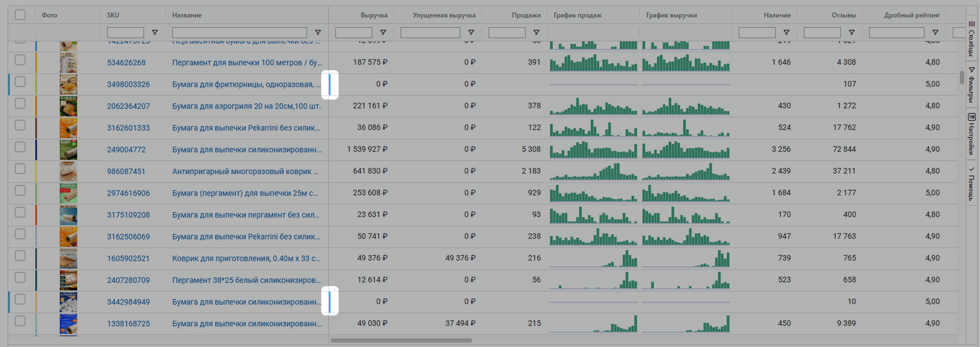Open the Дробный рейтинг filter funnel icon
This screenshot has height=347, width=980.
[935, 32]
